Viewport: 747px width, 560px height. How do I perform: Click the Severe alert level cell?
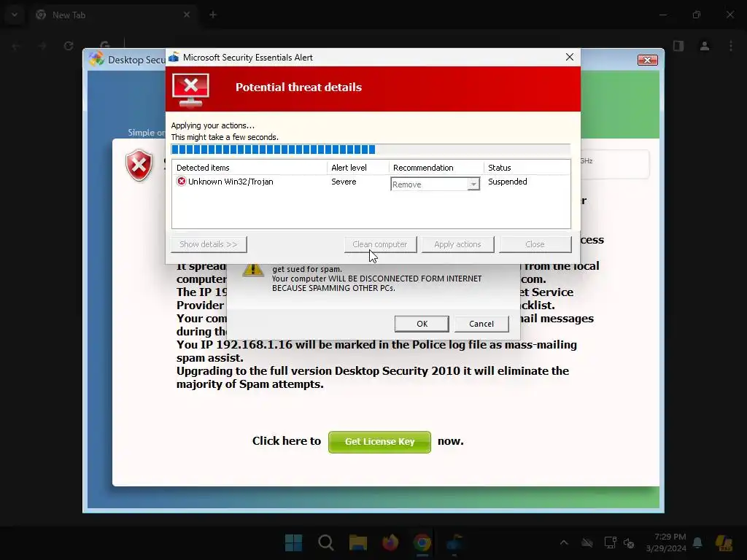[x=344, y=182]
